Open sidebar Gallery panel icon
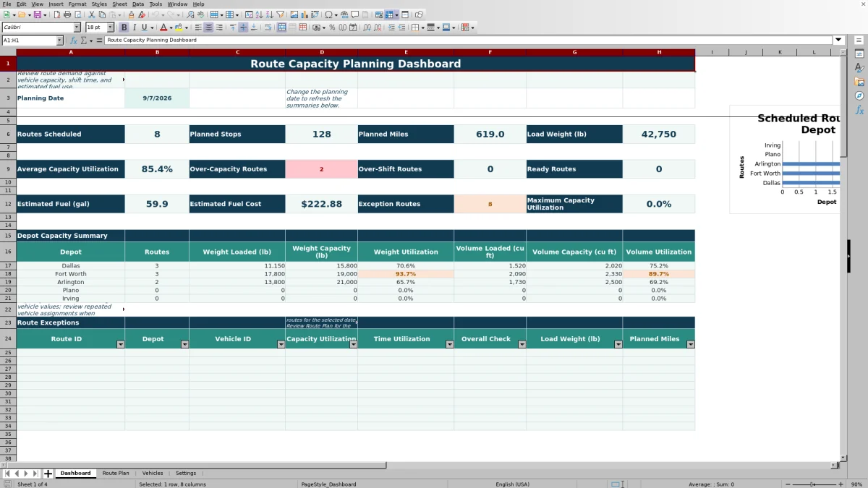 coord(859,82)
